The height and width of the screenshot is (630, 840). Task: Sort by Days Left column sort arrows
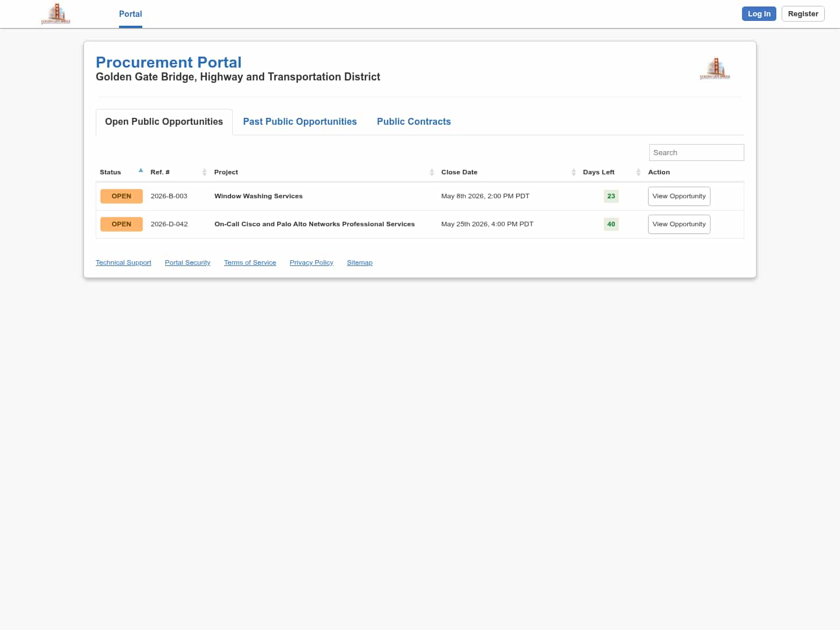638,172
